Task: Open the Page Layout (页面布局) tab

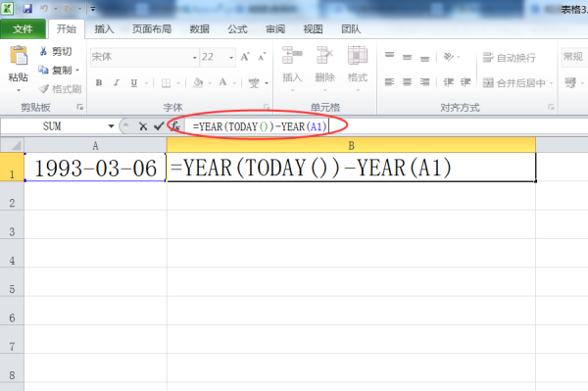Action: point(152,28)
